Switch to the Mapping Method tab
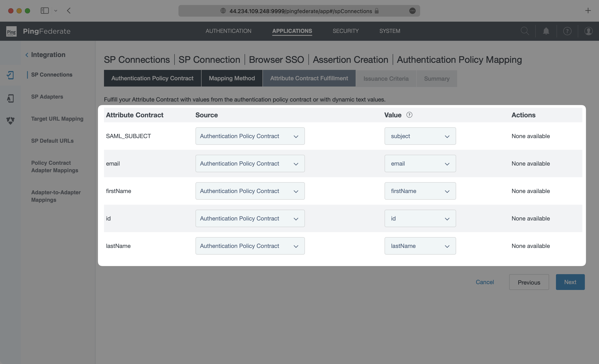This screenshot has width=599, height=364. pos(231,78)
